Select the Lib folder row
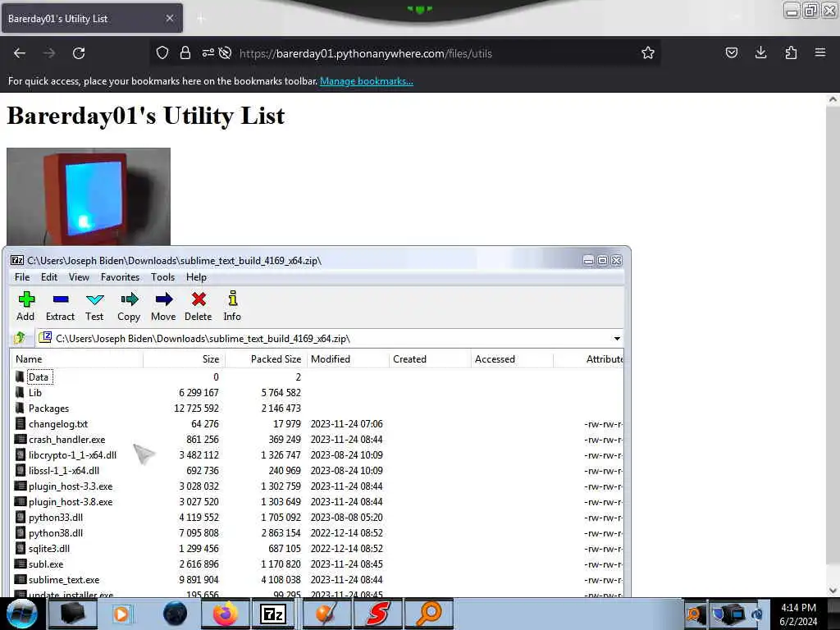The height and width of the screenshot is (630, 840). [x=317, y=393]
